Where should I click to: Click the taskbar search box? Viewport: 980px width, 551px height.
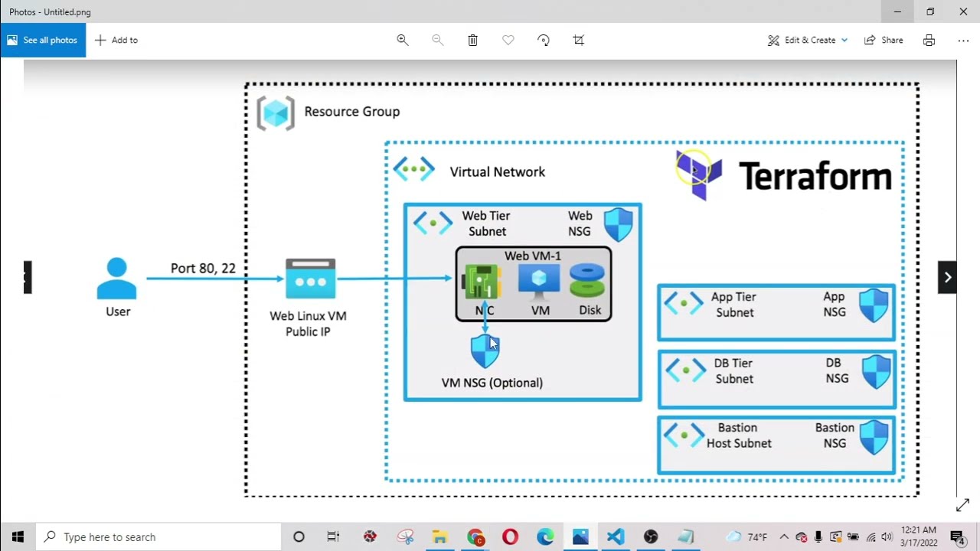[159, 536]
